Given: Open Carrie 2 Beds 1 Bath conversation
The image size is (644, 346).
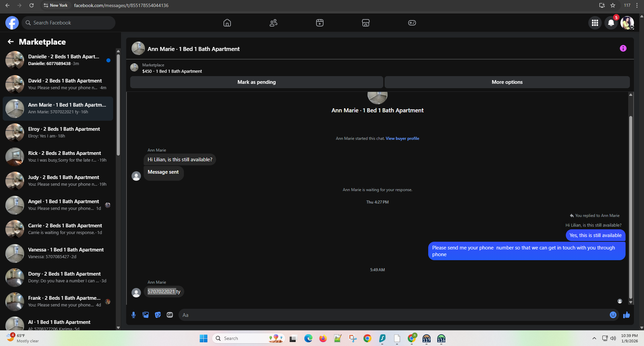Looking at the screenshot, I should [58, 229].
